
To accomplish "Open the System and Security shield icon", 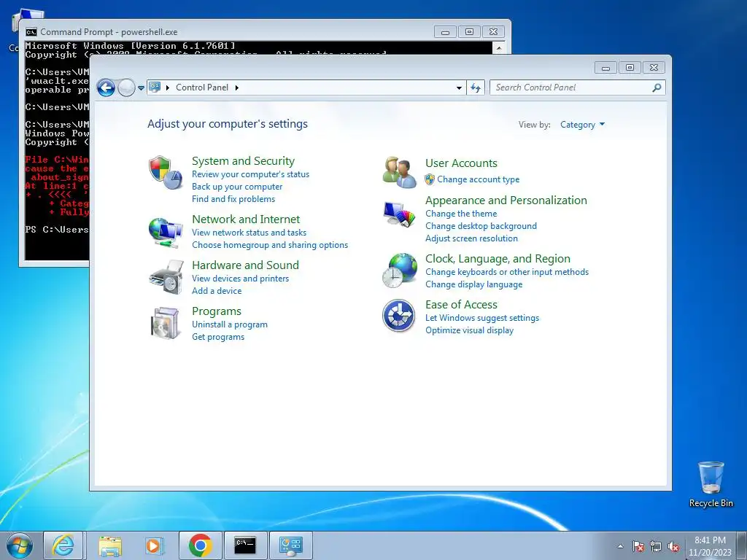I will point(166,172).
